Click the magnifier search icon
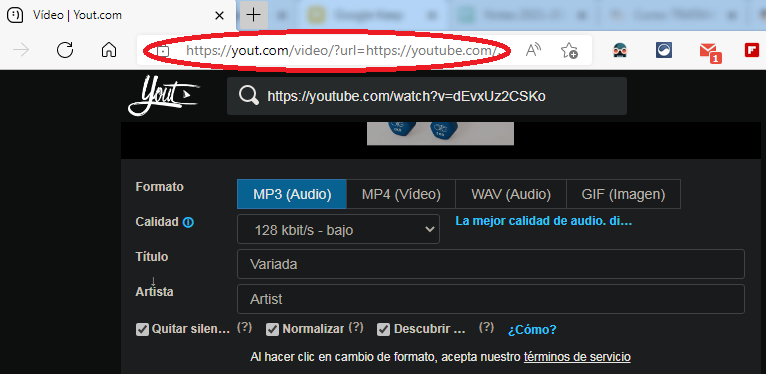Viewport: 766px width, 374px height. point(249,96)
